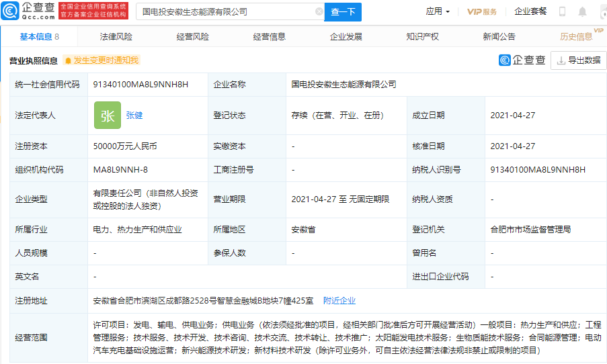Open the mobile phone app icon
Image resolution: width=607 pixels, height=364 pixels.
pyautogui.click(x=562, y=11)
